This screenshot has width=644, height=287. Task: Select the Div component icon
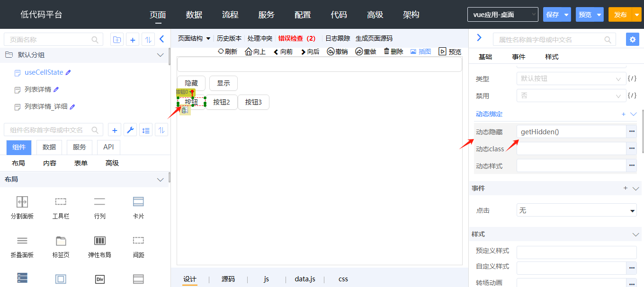99,279
